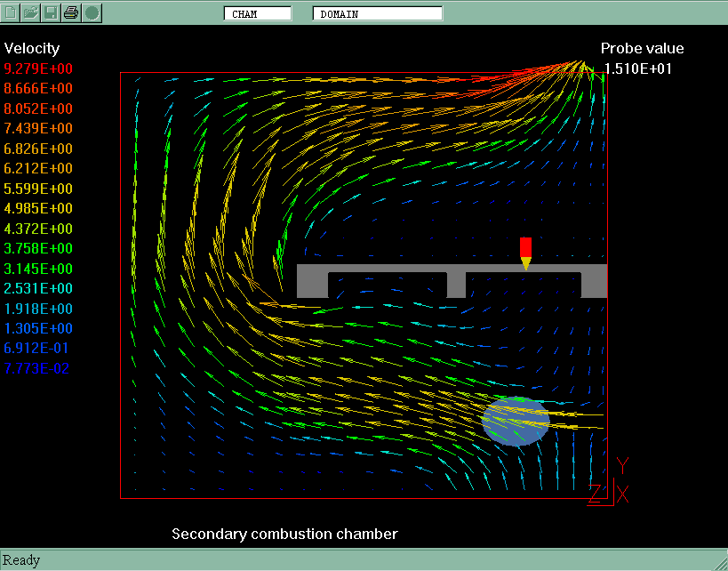Click the Secondary combustion chamber title

coord(284,534)
